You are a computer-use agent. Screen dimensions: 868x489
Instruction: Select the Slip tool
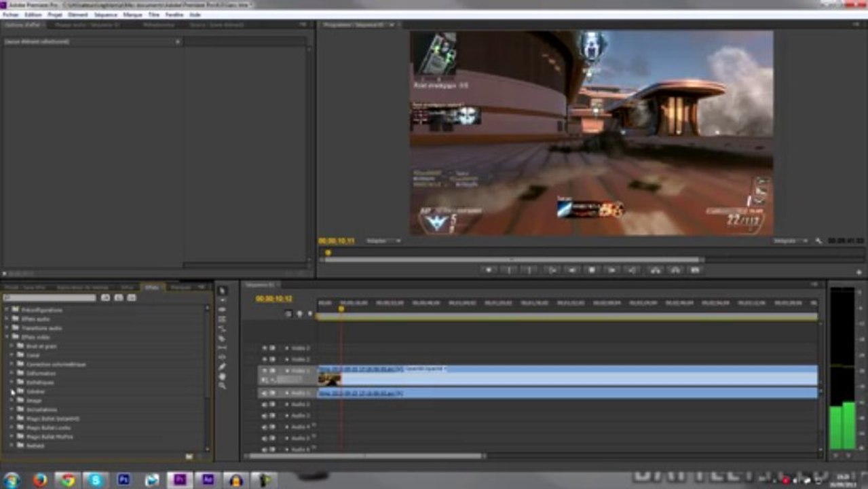point(222,348)
